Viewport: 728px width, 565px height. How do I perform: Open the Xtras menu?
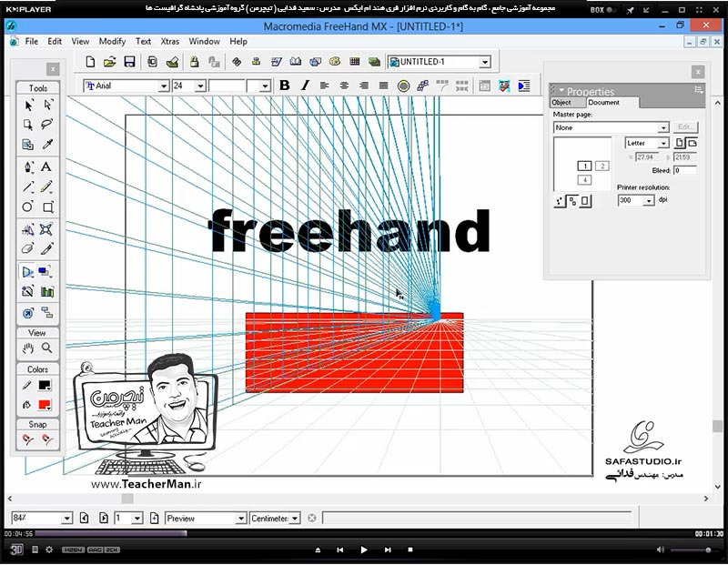click(170, 41)
